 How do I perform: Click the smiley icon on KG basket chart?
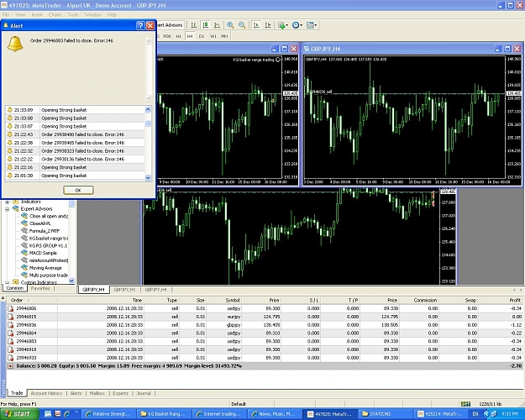click(278, 60)
